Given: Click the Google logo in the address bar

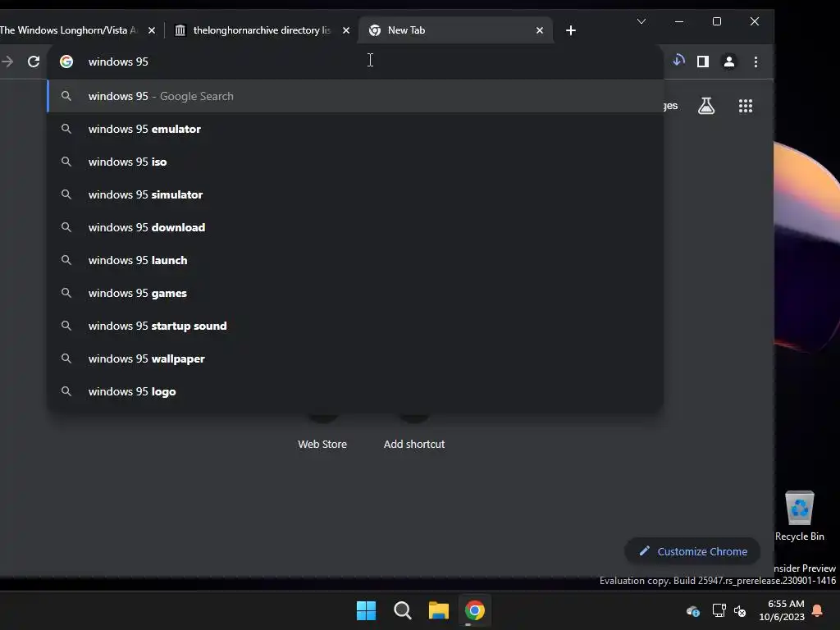Looking at the screenshot, I should 66,62.
